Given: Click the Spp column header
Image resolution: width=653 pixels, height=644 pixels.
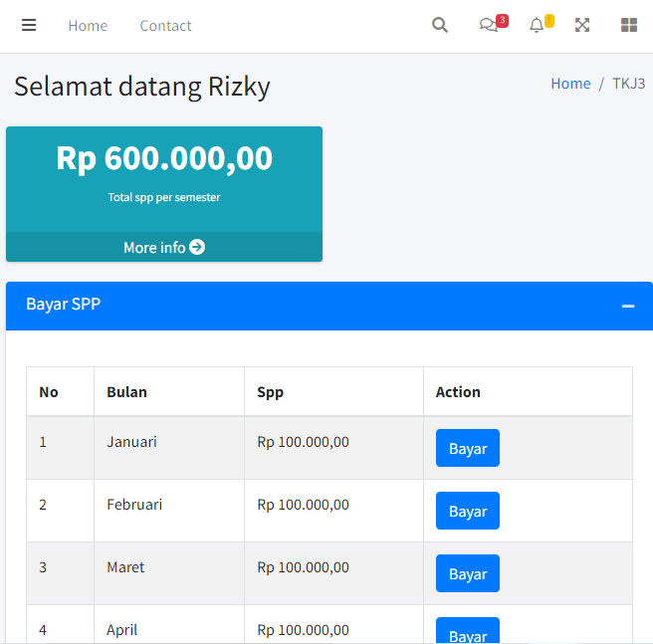Looking at the screenshot, I should [x=270, y=392].
